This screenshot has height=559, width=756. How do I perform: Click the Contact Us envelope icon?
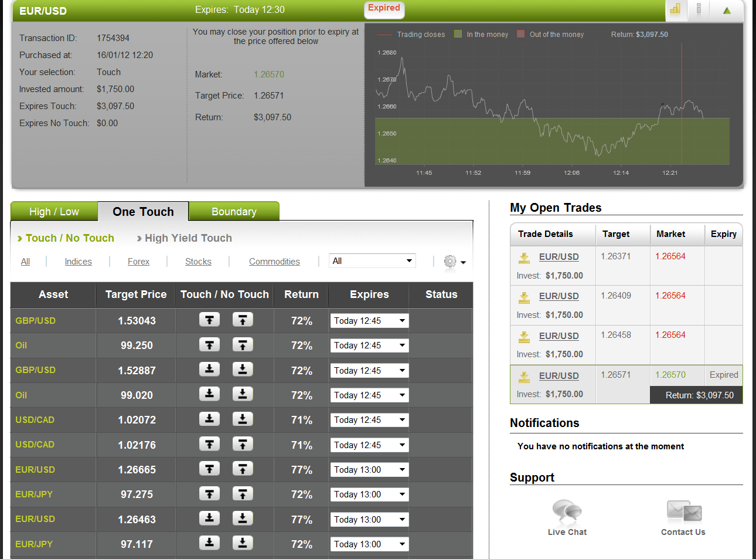pyautogui.click(x=683, y=511)
